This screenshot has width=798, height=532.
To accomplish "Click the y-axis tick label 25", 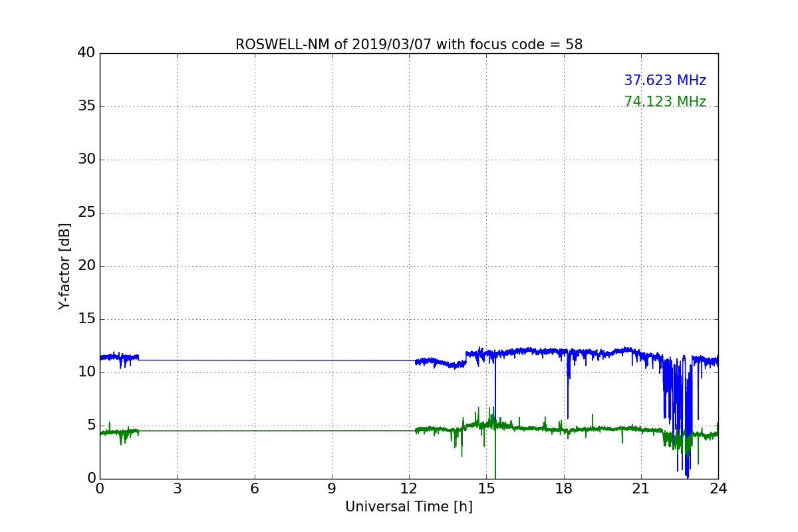I will pos(86,213).
